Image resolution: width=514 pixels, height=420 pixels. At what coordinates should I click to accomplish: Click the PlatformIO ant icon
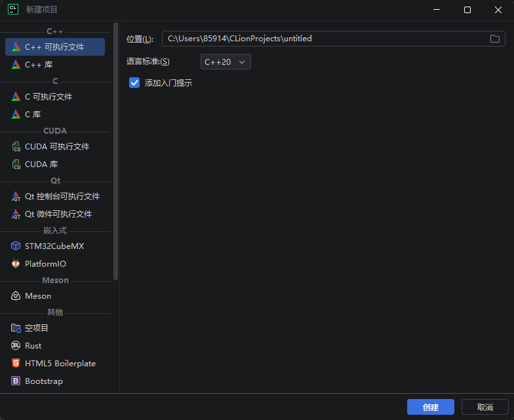tap(16, 263)
